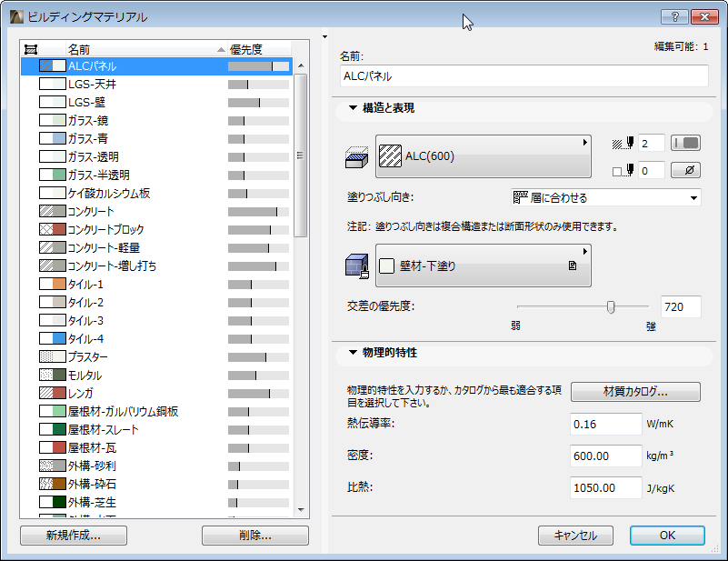Open the 塗りつぶし向き dropdown

[606, 197]
